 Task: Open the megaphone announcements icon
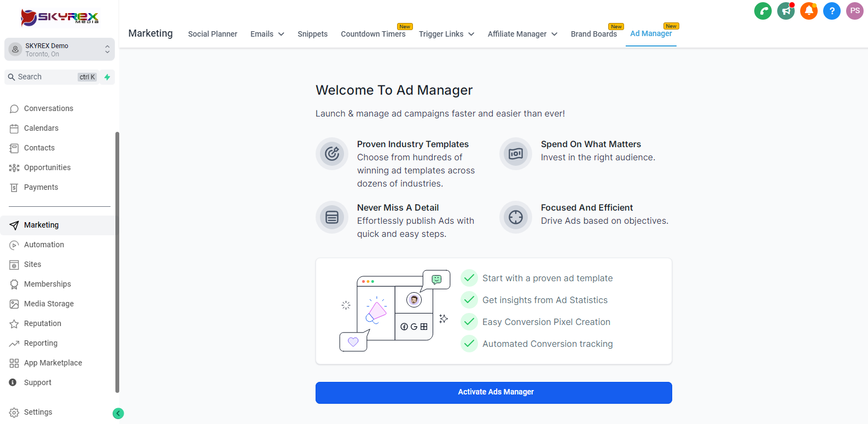click(786, 11)
